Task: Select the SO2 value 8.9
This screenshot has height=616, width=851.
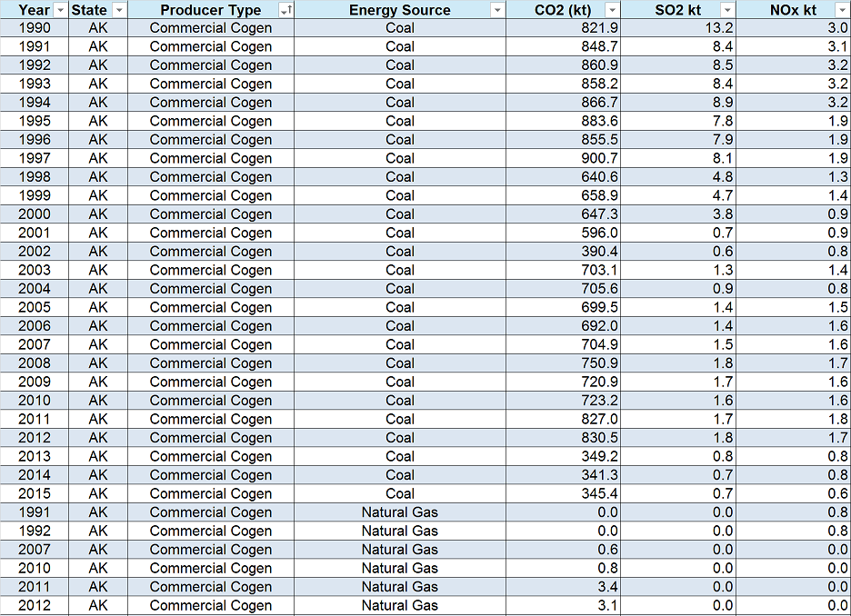Action: point(678,103)
